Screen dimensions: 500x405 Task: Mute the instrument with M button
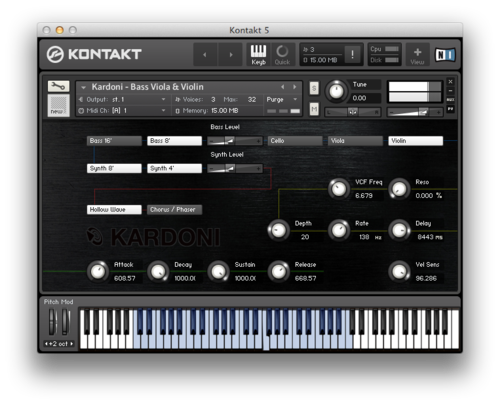(314, 109)
